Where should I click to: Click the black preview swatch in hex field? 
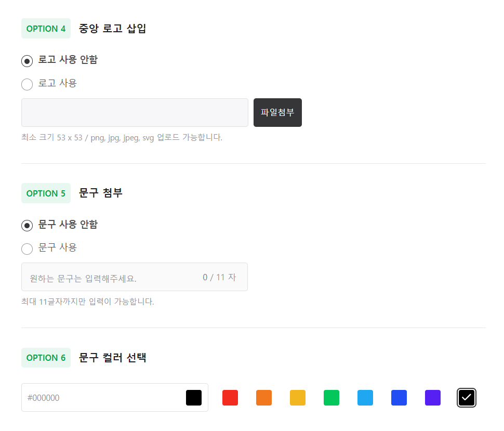(194, 398)
